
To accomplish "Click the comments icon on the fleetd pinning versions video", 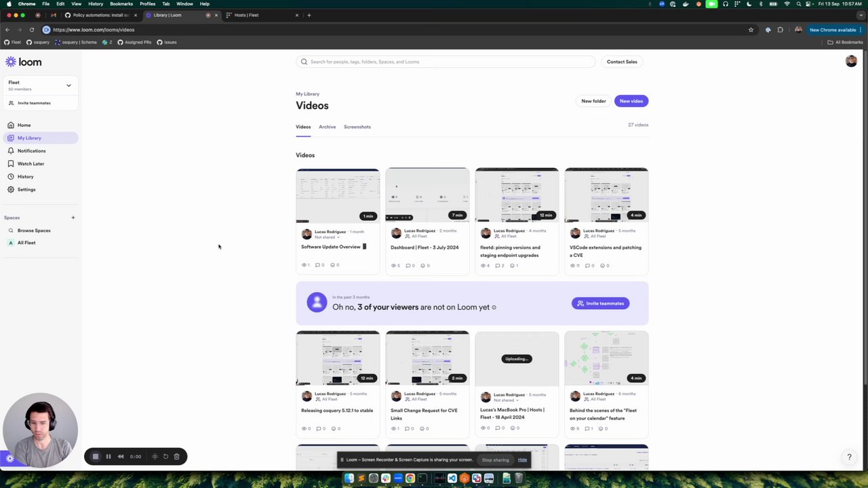I will point(499,266).
